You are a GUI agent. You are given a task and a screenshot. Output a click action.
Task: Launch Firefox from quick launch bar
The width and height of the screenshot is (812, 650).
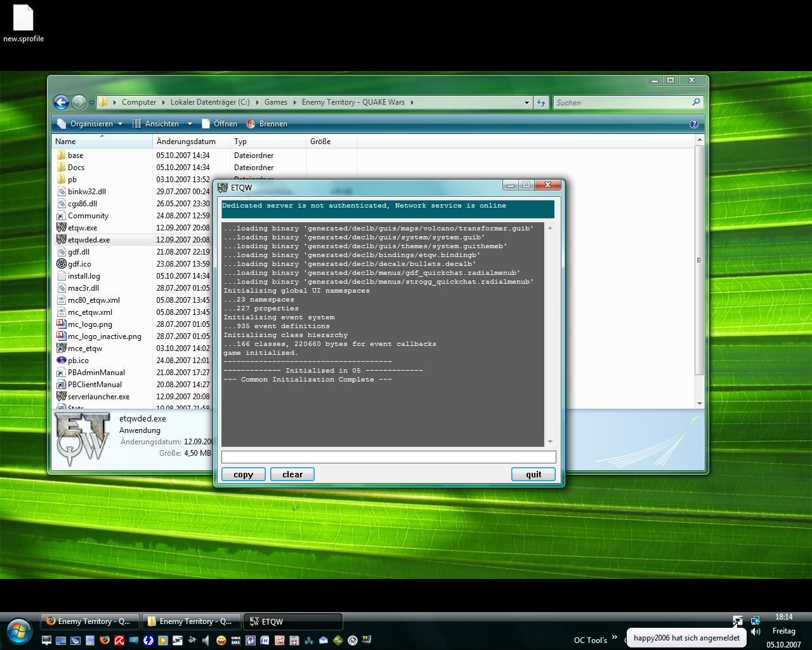pyautogui.click(x=105, y=640)
